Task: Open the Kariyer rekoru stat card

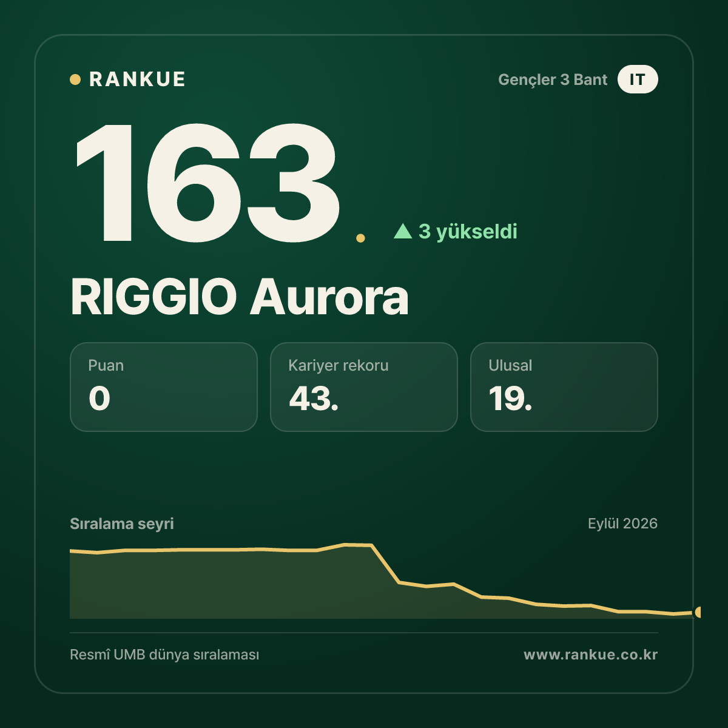Action: (x=364, y=387)
